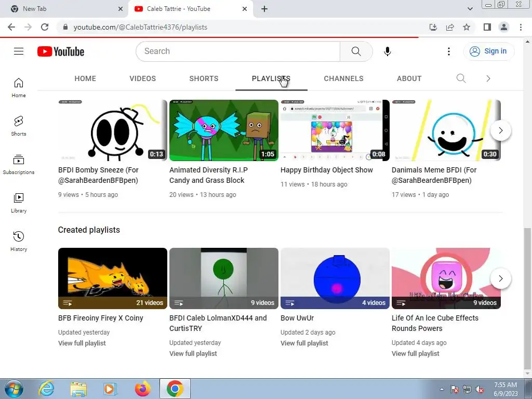Open Library in the left sidebar

19,203
